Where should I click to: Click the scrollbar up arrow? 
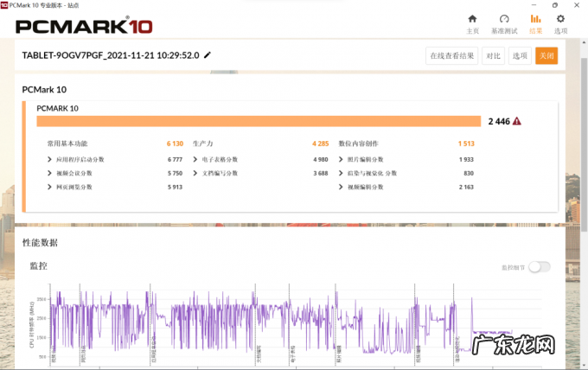click(x=584, y=42)
